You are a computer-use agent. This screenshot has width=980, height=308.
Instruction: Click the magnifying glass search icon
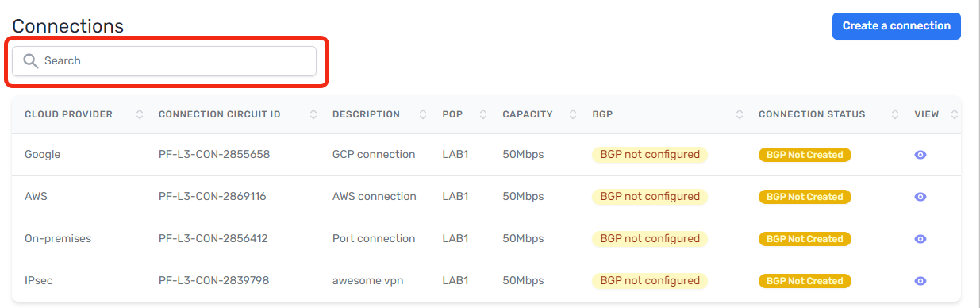31,61
